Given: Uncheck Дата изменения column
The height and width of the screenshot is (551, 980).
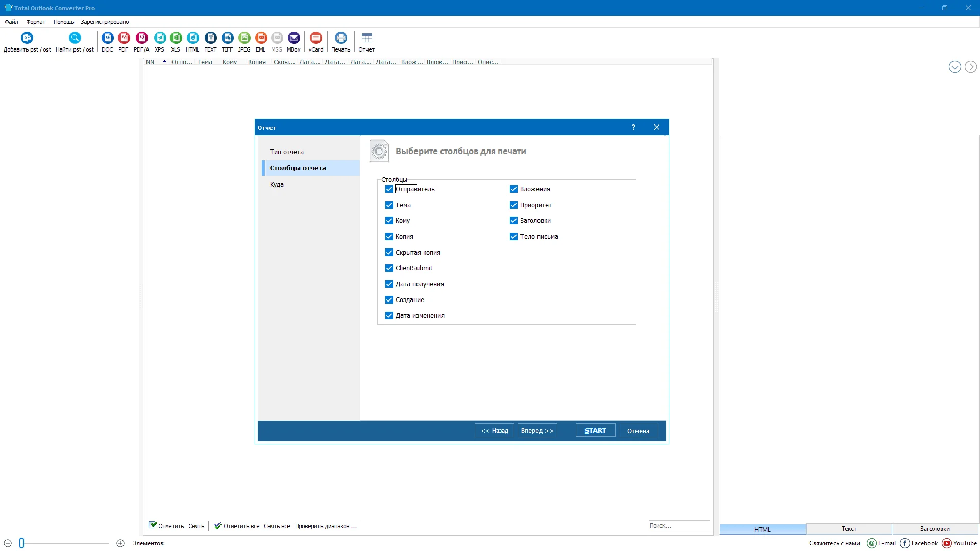Looking at the screenshot, I should tap(389, 316).
